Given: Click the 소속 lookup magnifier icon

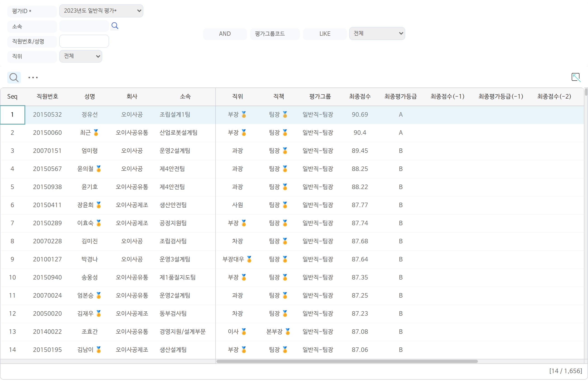Looking at the screenshot, I should tap(115, 26).
